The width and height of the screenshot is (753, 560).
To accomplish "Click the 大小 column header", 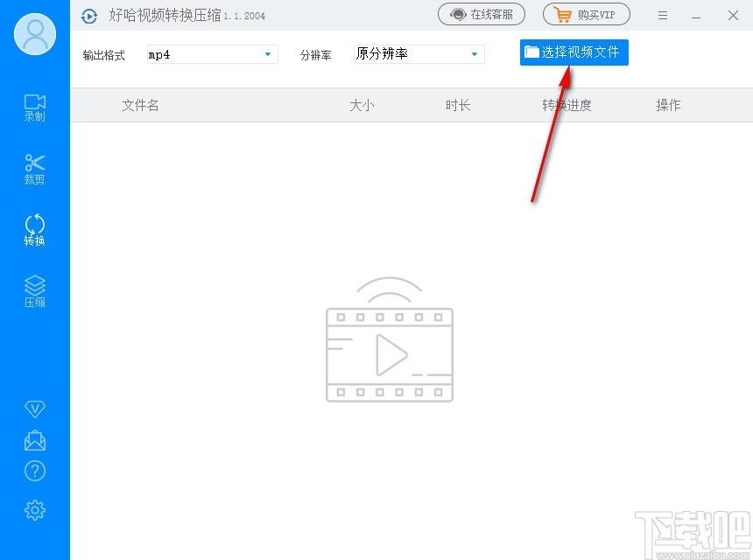I will (362, 105).
